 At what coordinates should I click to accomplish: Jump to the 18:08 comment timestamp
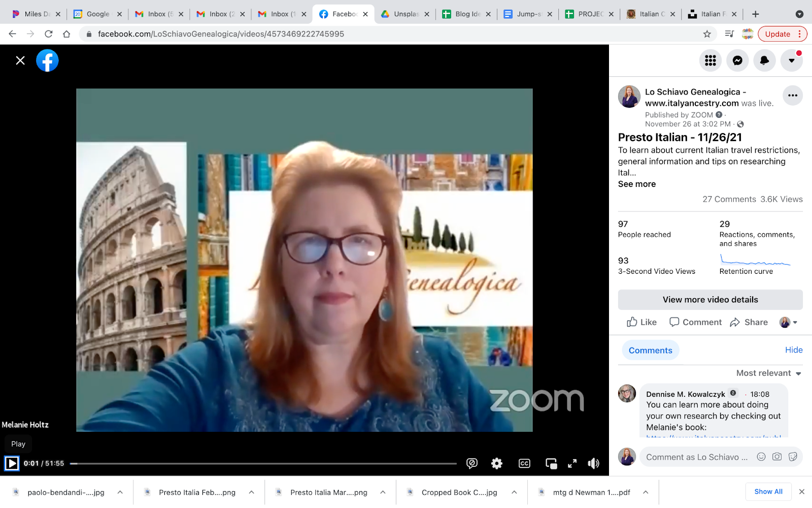tap(760, 394)
